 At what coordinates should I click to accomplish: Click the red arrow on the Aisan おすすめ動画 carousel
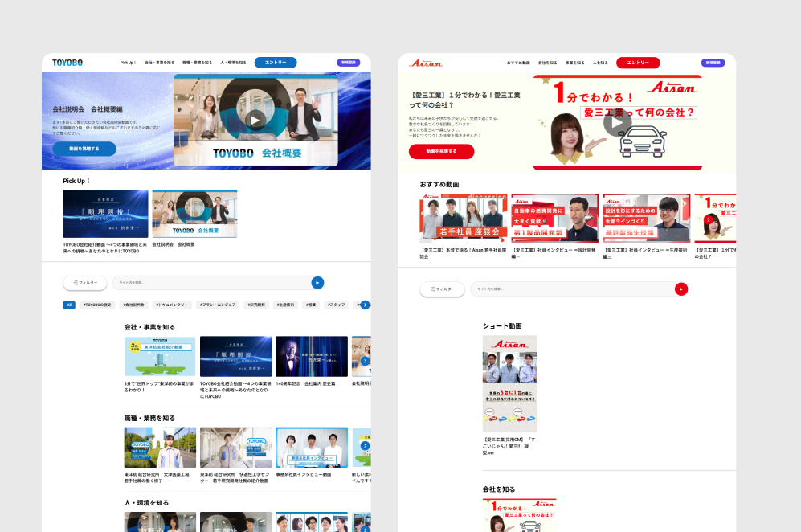click(708, 219)
